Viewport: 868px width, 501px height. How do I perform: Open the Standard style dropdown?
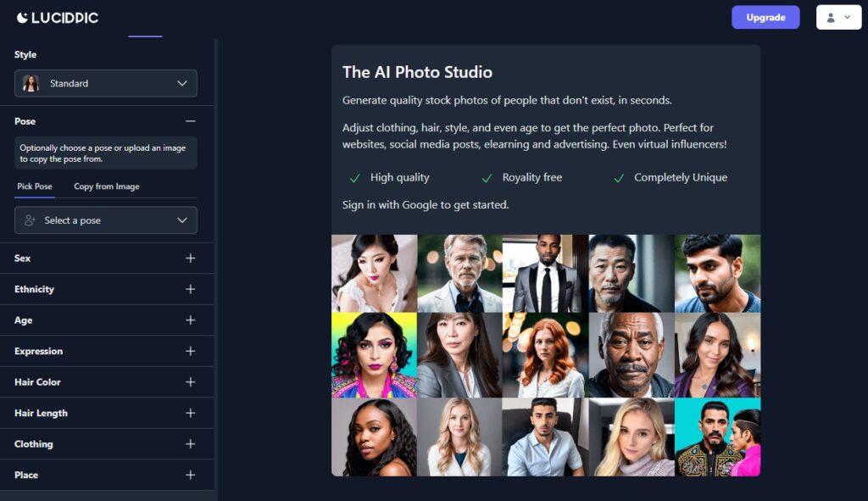(x=106, y=84)
